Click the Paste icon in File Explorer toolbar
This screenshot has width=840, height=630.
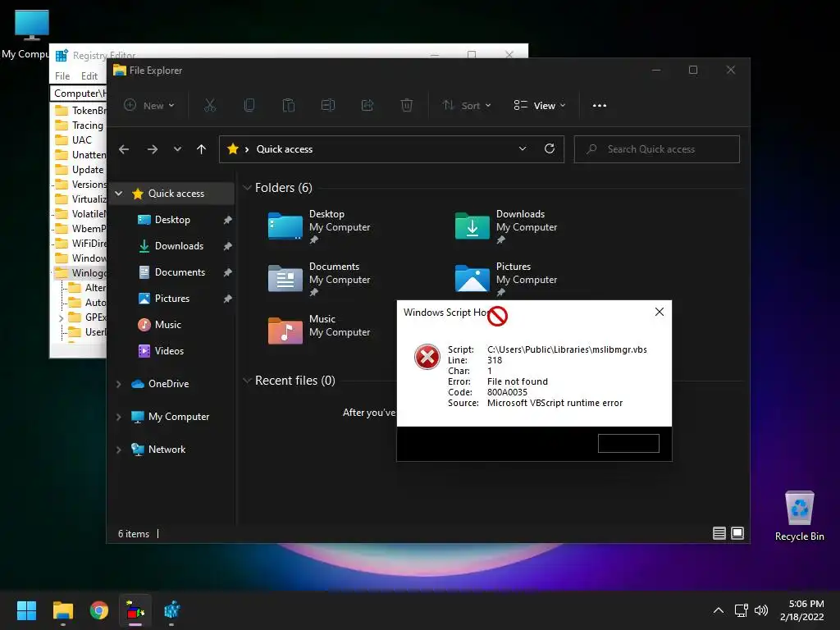coord(289,105)
